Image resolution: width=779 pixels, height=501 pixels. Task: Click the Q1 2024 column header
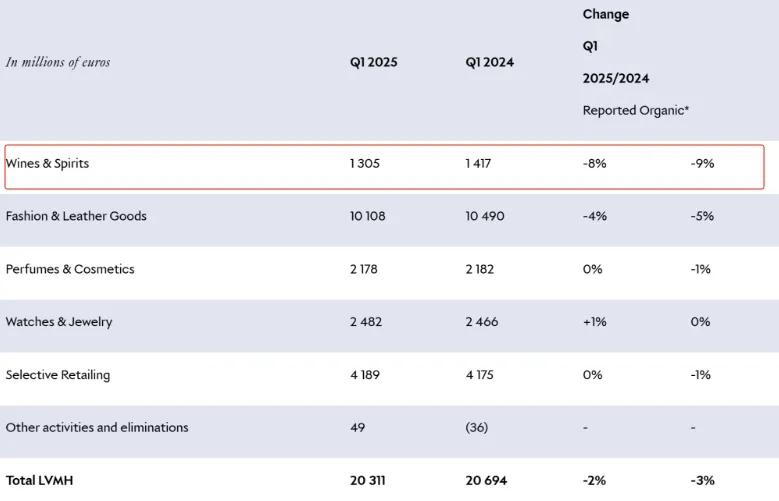(489, 62)
